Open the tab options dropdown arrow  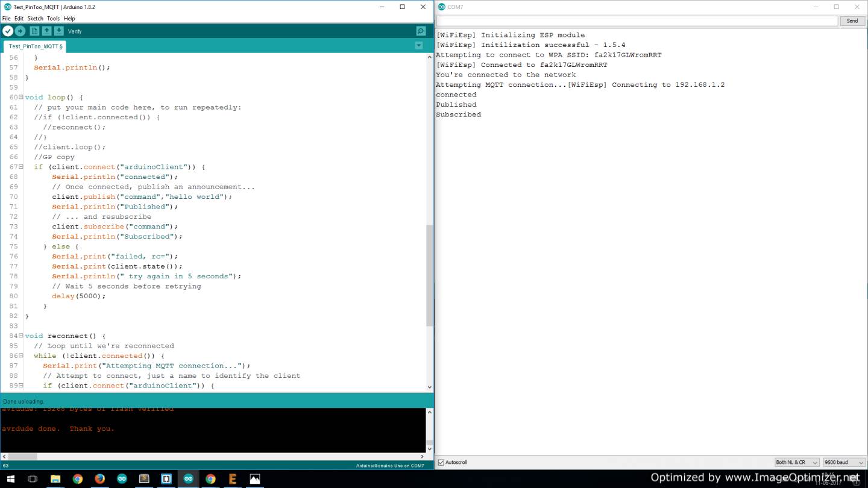click(419, 45)
